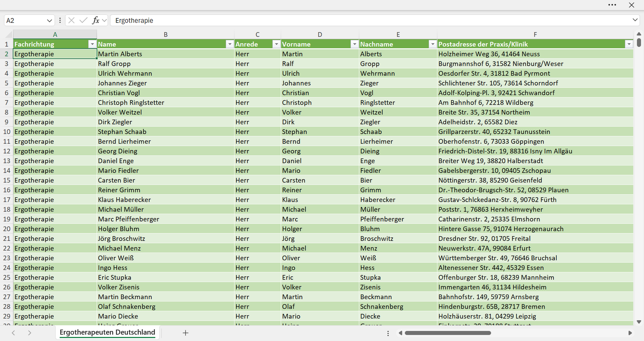This screenshot has height=341, width=644.
Task: Select row 15 header
Action: 7,180
